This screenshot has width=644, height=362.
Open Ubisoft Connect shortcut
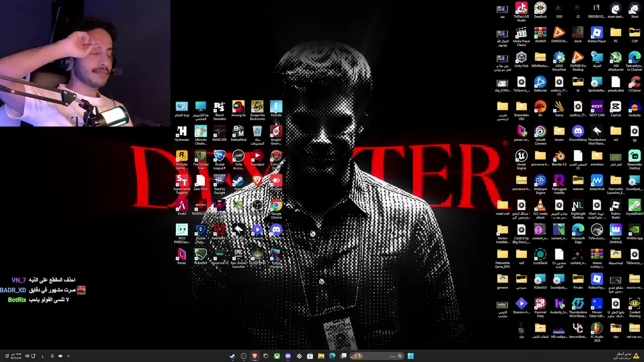(x=540, y=135)
